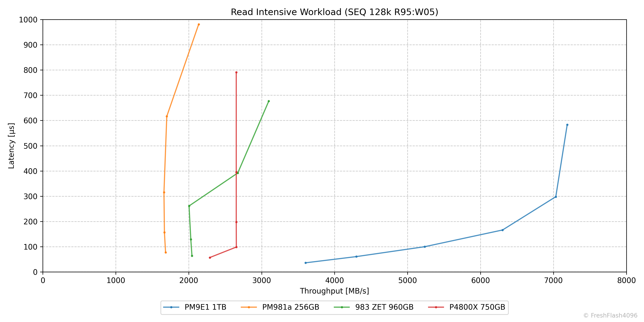
Task: Click the topmost orange data point near 980 µs
Action: [199, 25]
